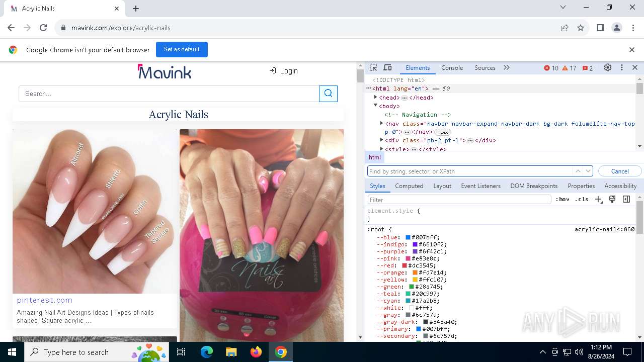Open a new tab with the plus button
The image size is (644, 362).
[136, 9]
